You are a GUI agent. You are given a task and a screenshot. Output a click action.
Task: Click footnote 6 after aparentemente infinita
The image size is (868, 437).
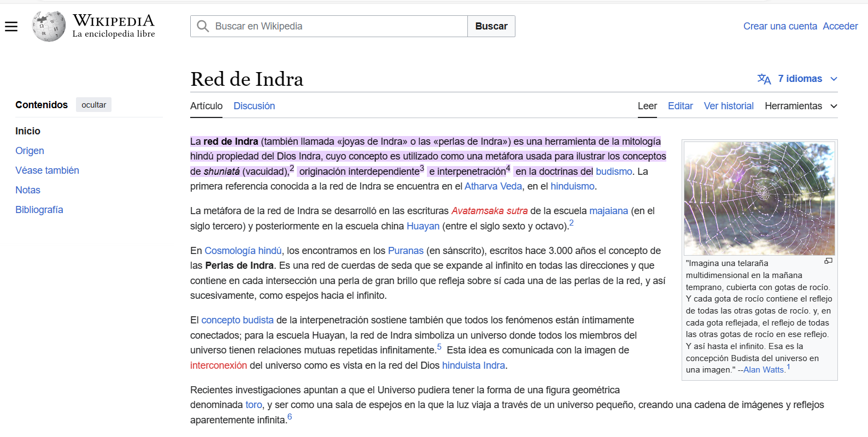click(x=290, y=417)
